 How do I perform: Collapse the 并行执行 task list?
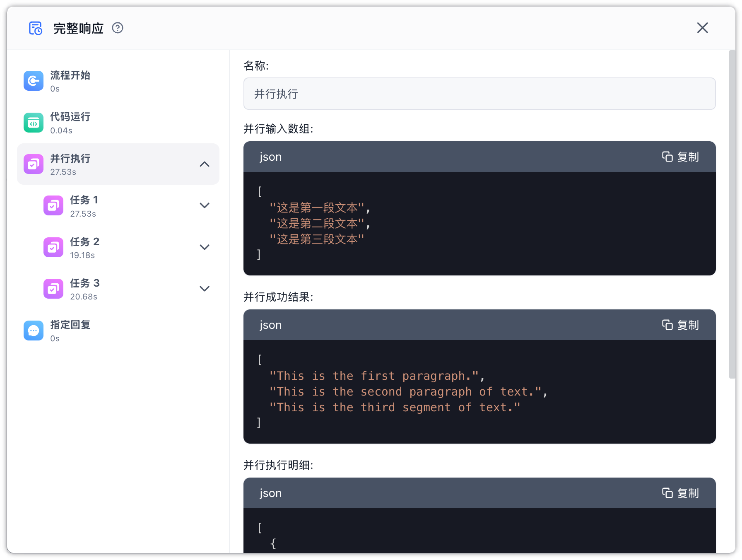tap(205, 164)
